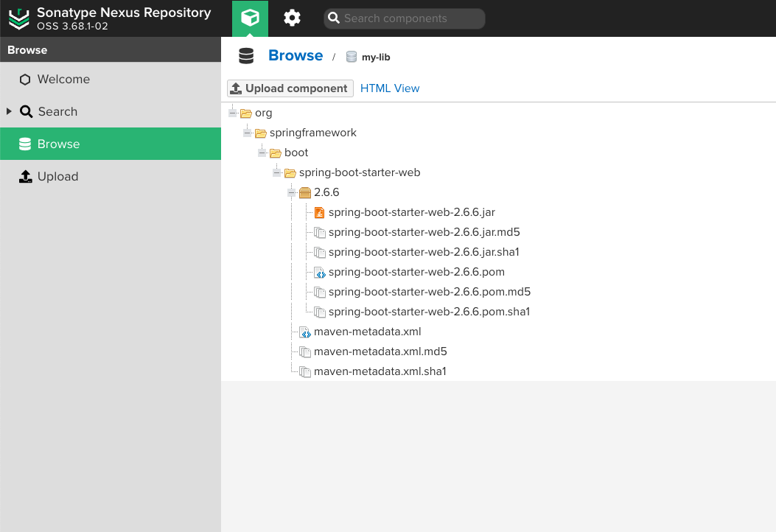This screenshot has width=776, height=532.
Task: Select the 2.6.6 version node
Action: (326, 192)
